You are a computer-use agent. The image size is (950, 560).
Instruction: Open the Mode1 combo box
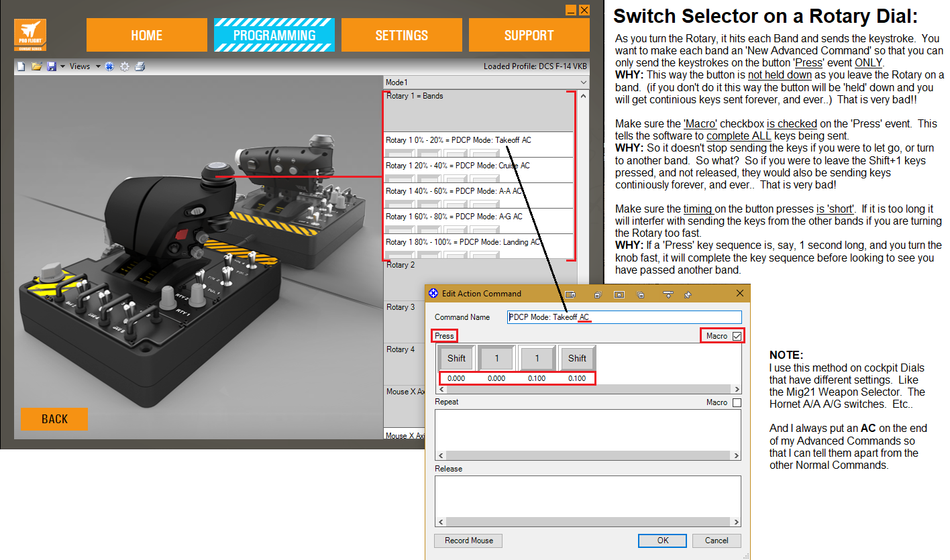click(x=486, y=82)
